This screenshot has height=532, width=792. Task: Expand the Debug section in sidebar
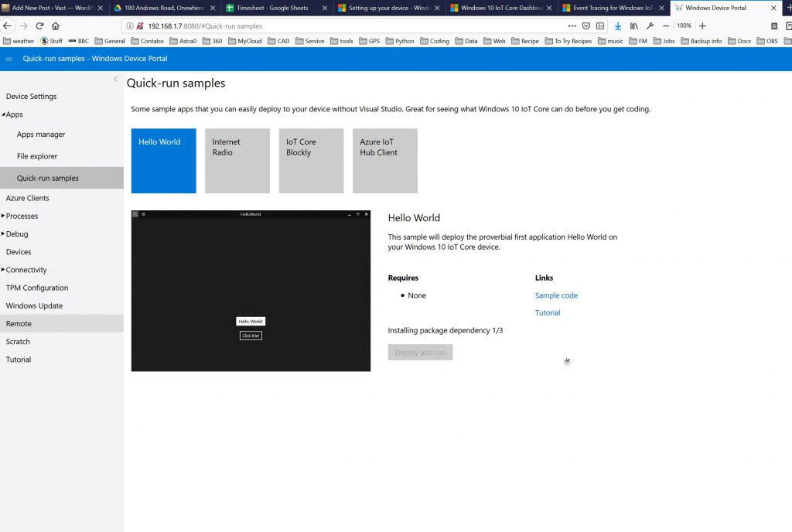point(4,234)
